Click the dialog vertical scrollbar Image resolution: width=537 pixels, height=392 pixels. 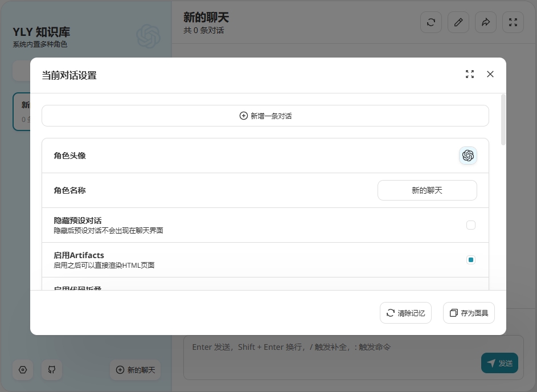tap(503, 121)
